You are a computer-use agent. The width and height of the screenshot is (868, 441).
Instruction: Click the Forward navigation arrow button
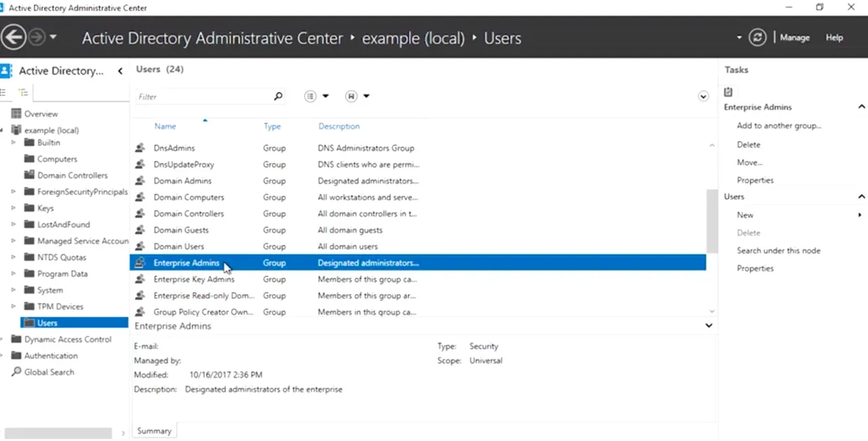[x=37, y=37]
